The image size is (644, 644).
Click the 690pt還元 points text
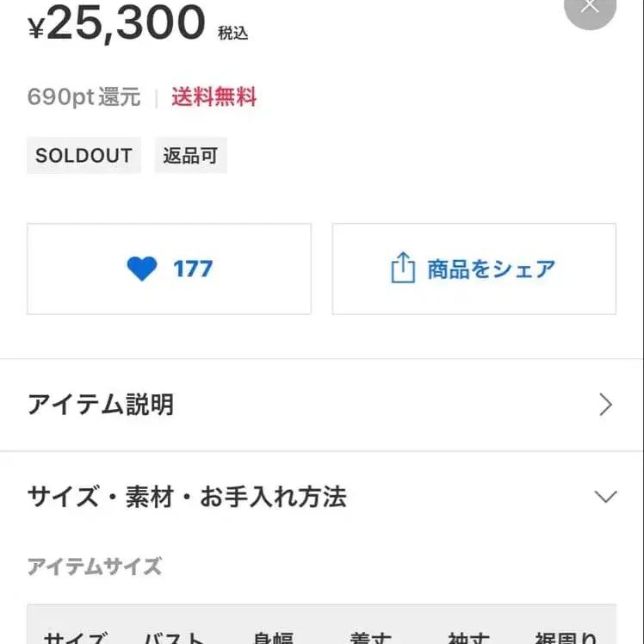(84, 97)
